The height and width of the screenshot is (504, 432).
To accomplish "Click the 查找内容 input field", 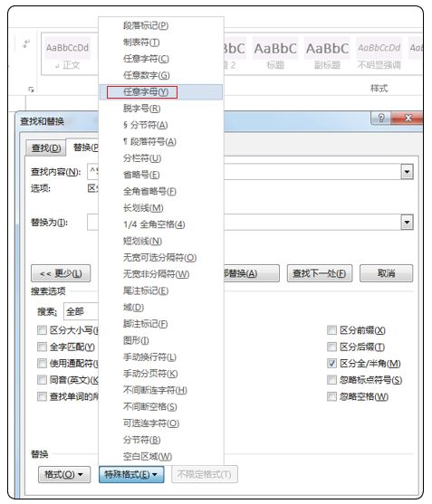I will pyautogui.click(x=245, y=172).
